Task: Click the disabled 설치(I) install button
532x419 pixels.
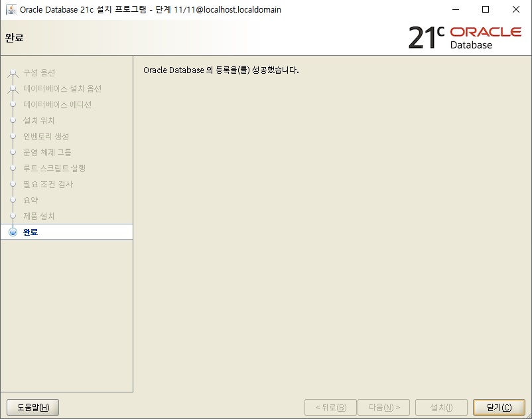Action: [441, 407]
